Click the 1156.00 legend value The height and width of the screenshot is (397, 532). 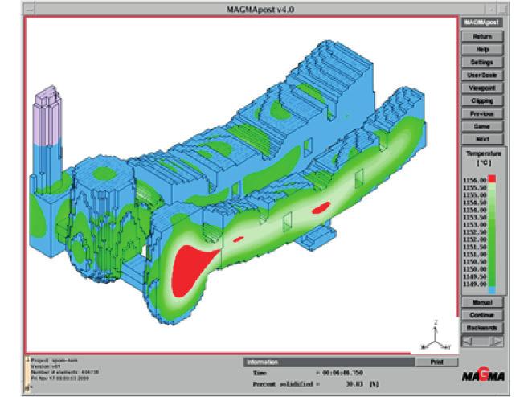(475, 180)
